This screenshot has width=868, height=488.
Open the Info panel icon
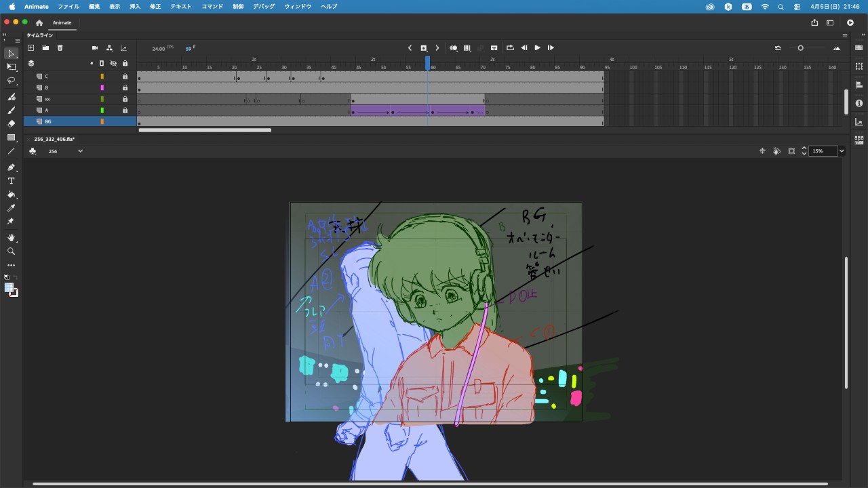[859, 104]
